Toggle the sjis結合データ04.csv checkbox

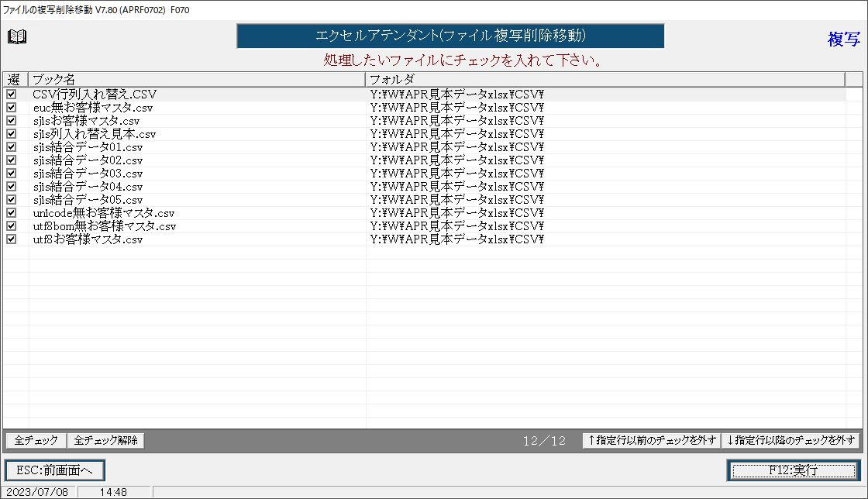(12, 187)
